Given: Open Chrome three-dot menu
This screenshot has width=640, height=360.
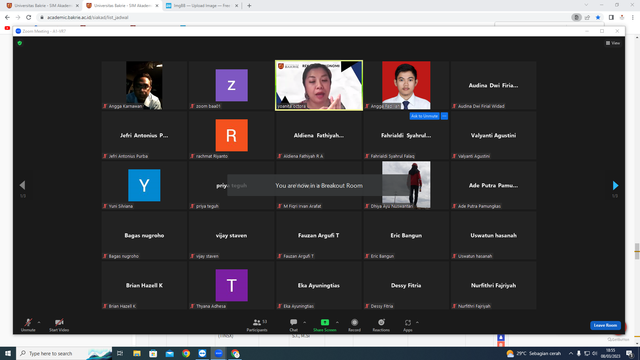Looking at the screenshot, I should pyautogui.click(x=633, y=18).
